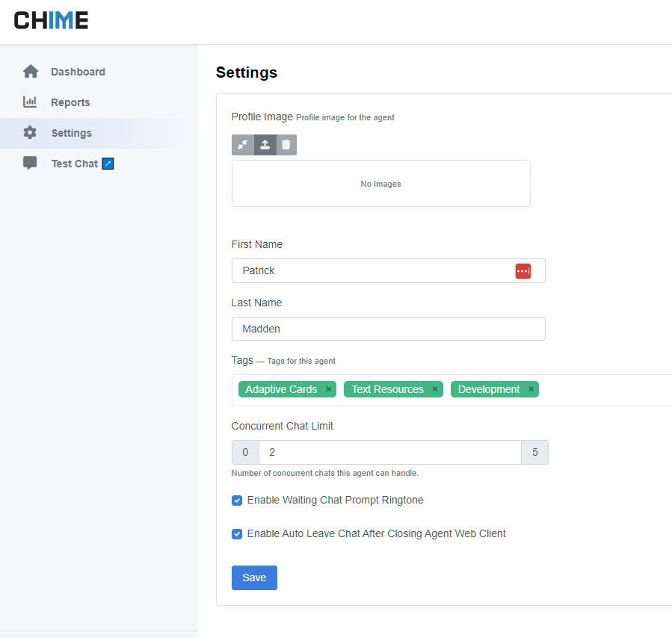The height and width of the screenshot is (638, 672).
Task: Click the CHIME logo
Action: pyautogui.click(x=51, y=20)
